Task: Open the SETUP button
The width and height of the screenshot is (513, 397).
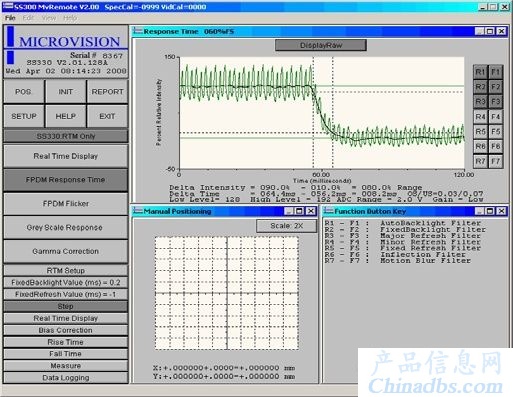Action: 24,116
